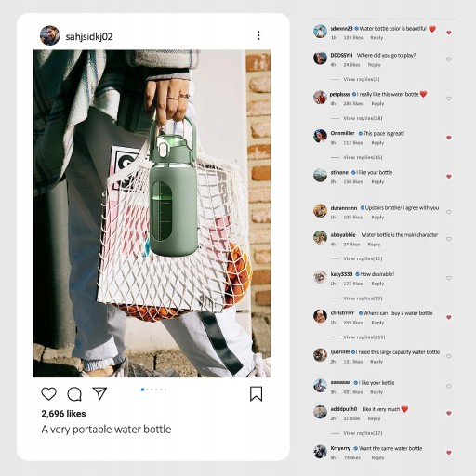This screenshot has height=476, width=476.
Task: Open three-dot menu next to sahjsidkj02
Action: (x=258, y=35)
